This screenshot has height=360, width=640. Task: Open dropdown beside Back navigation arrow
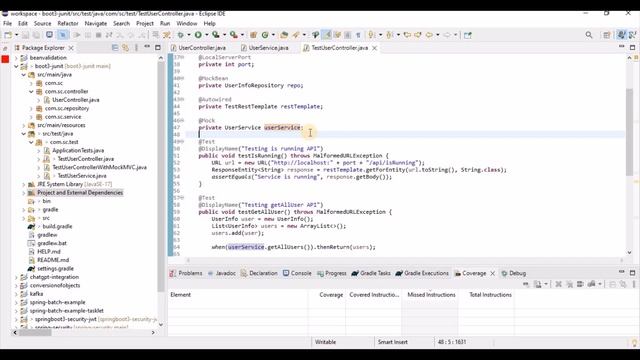point(438,35)
